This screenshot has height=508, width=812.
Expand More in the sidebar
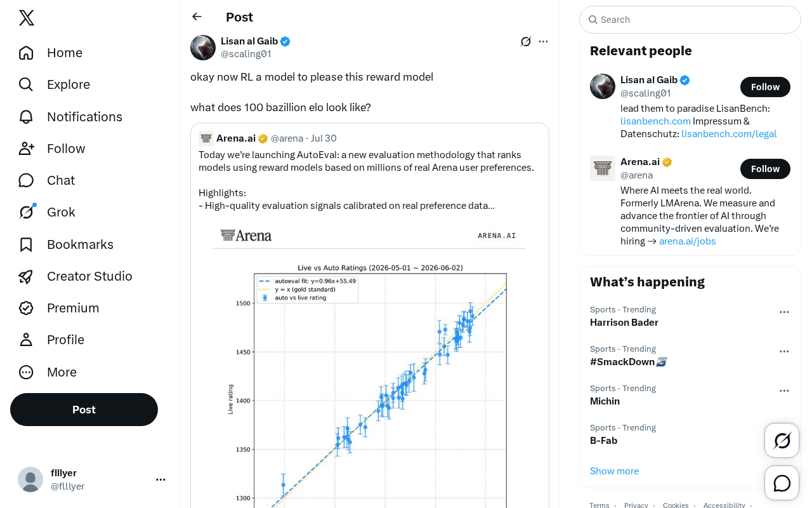(48, 372)
